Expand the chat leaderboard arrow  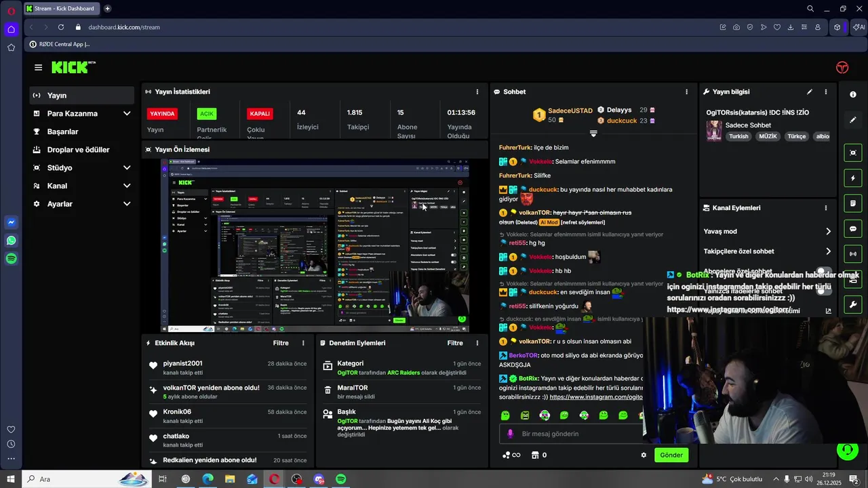tap(593, 134)
